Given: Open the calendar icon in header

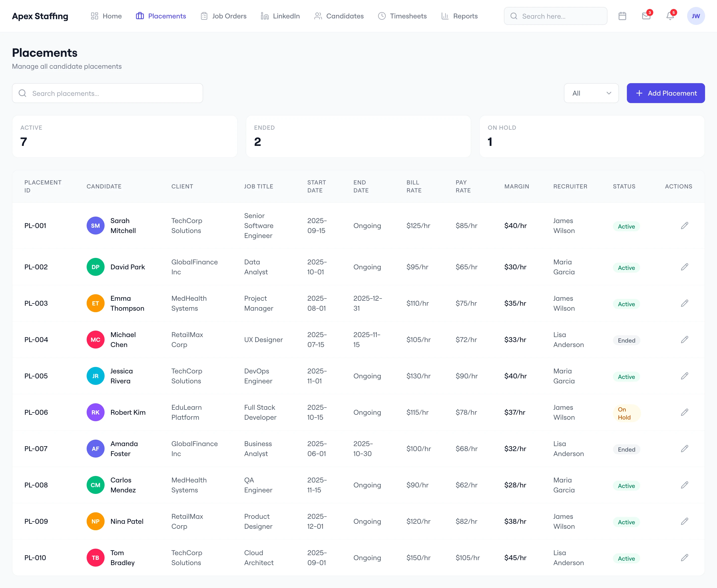Looking at the screenshot, I should pyautogui.click(x=622, y=16).
